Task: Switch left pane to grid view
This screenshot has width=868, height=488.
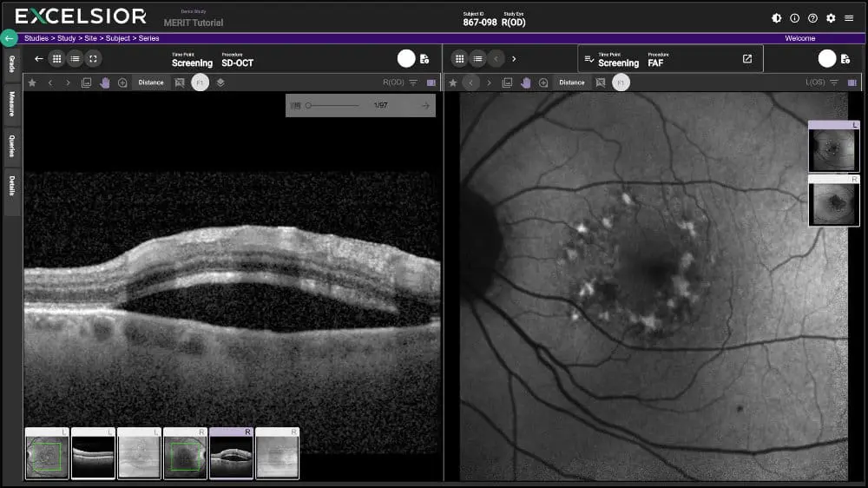Action: (x=56, y=59)
